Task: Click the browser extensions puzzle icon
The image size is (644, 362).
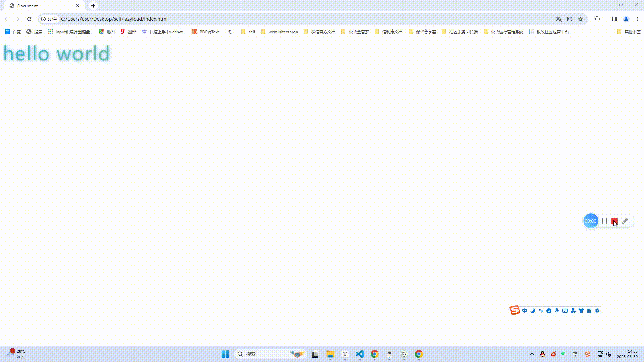Action: coord(597,19)
